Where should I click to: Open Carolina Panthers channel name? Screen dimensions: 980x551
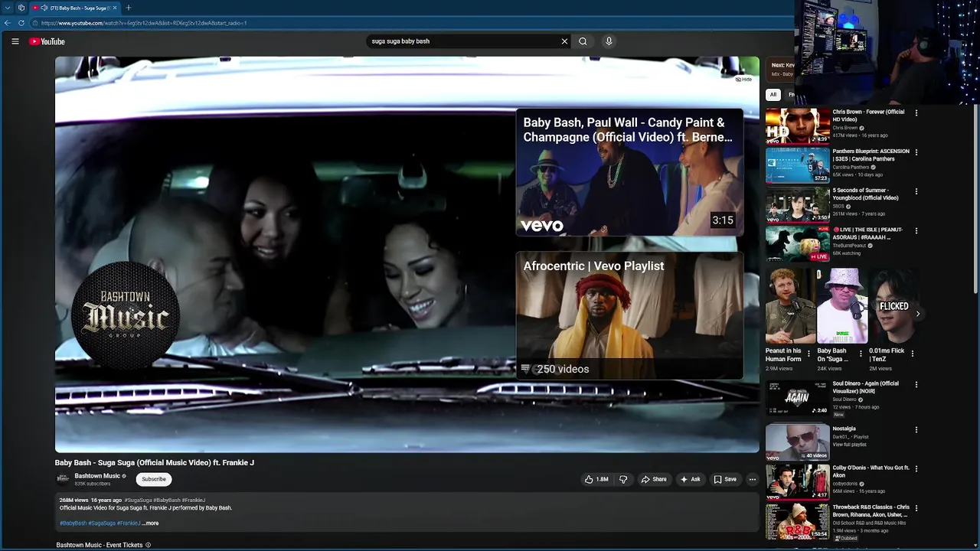point(851,167)
